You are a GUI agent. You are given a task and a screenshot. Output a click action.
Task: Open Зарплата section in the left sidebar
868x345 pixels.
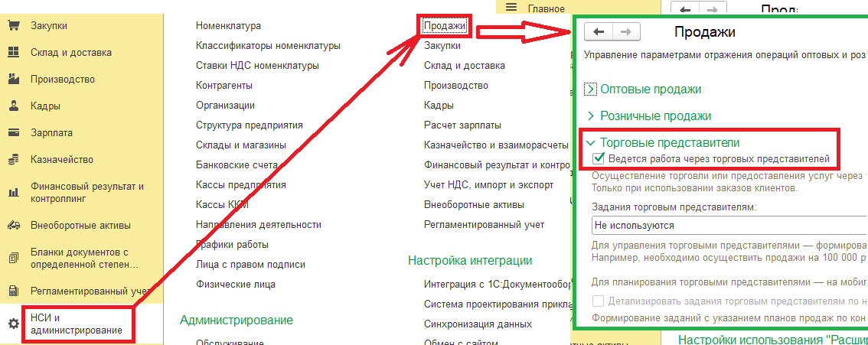(51, 133)
